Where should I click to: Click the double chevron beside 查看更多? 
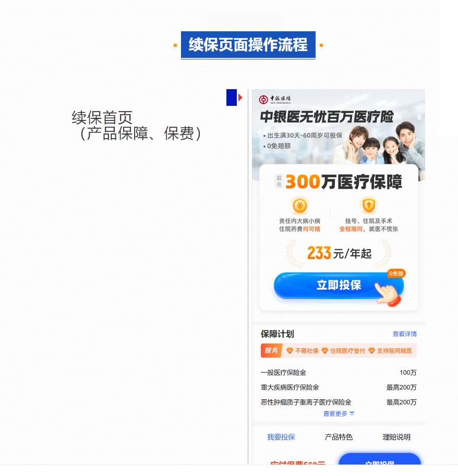coord(352,413)
